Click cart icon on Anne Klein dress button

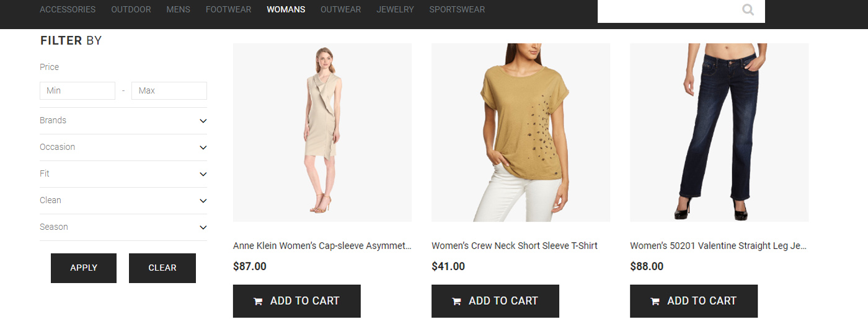(x=258, y=302)
